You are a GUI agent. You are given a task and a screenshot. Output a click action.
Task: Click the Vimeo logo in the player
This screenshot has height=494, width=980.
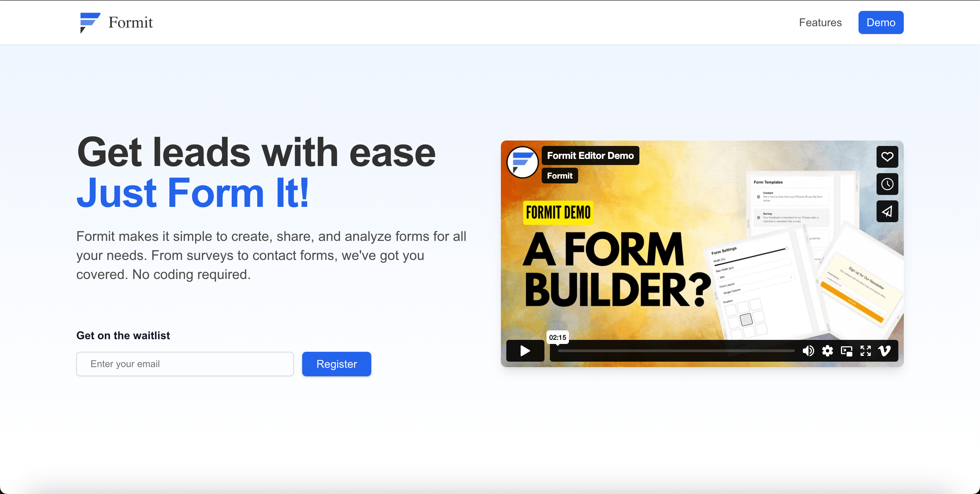pos(884,351)
